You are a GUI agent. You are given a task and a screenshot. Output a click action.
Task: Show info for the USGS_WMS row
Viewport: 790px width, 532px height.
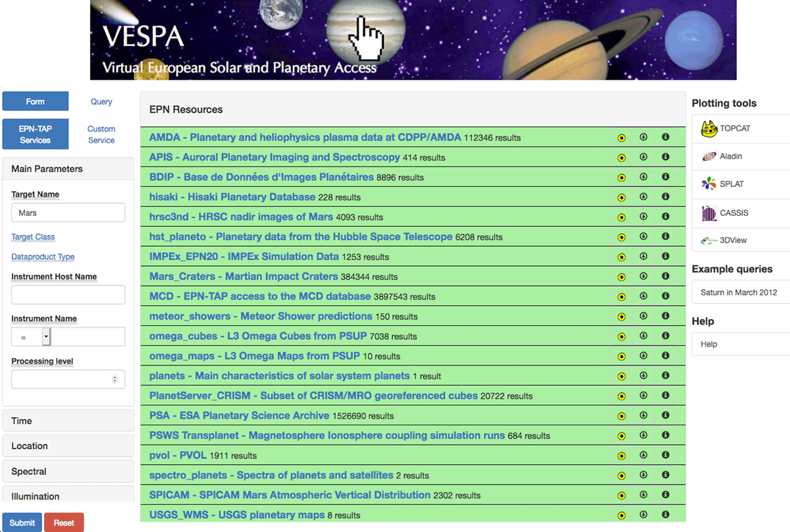(666, 514)
